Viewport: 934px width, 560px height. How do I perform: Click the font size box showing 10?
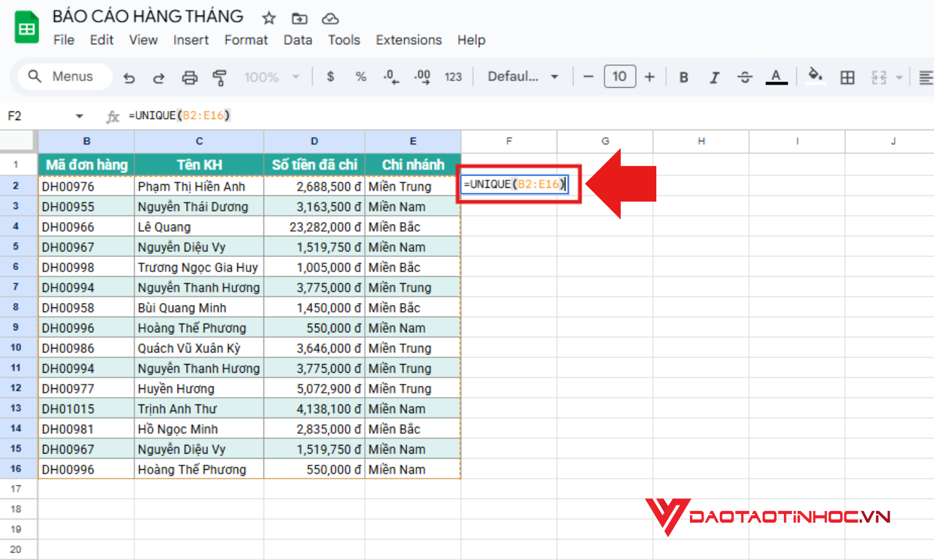(620, 77)
